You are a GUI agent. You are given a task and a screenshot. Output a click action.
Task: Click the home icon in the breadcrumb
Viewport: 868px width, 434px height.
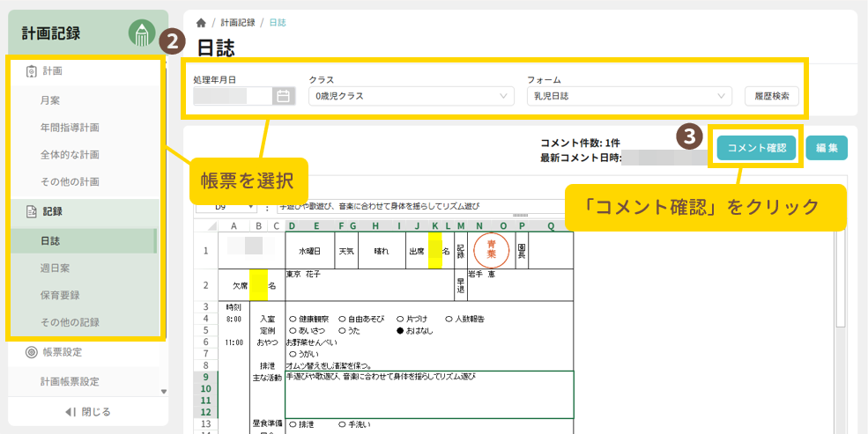(201, 22)
